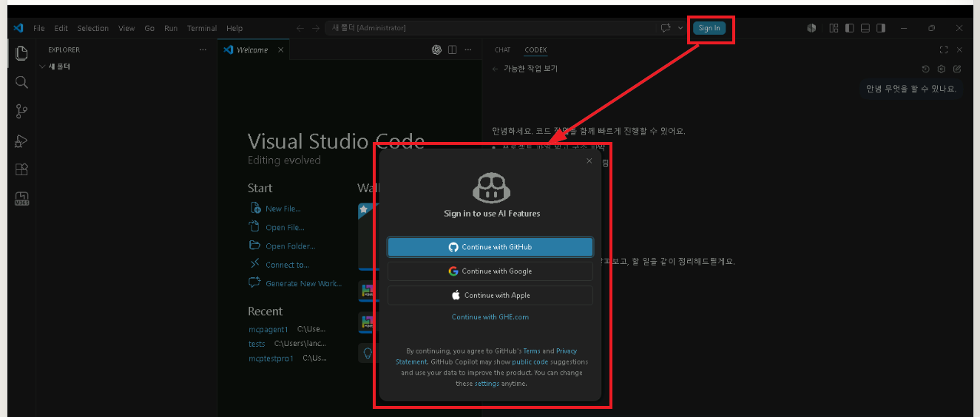The width and height of the screenshot is (980, 417).
Task: Toggle the Secondary Side Bar layout icon
Action: pyautogui.click(x=881, y=28)
